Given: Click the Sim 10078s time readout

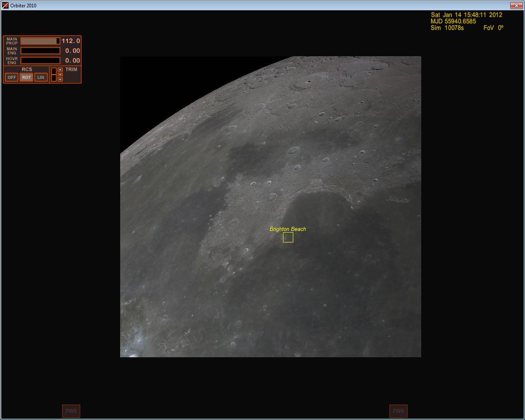Looking at the screenshot, I should pos(447,28).
